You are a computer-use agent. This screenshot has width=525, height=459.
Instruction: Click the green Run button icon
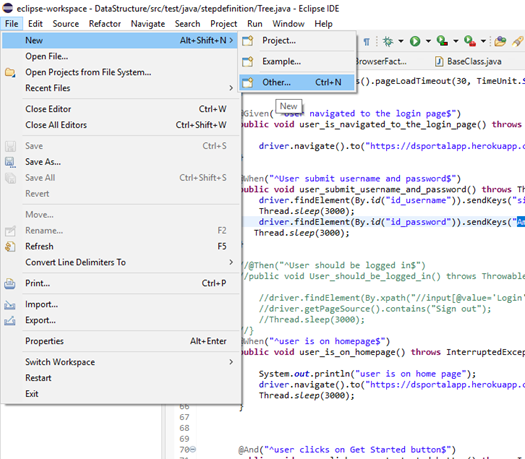point(415,41)
